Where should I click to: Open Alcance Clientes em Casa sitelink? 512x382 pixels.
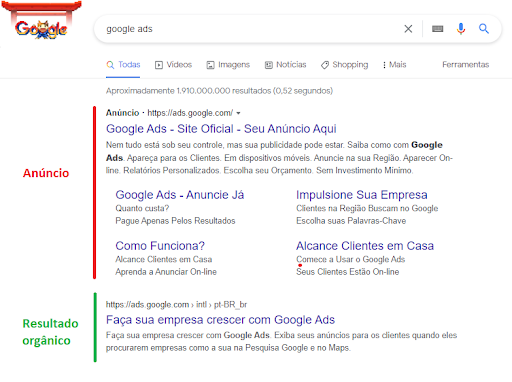(x=365, y=246)
